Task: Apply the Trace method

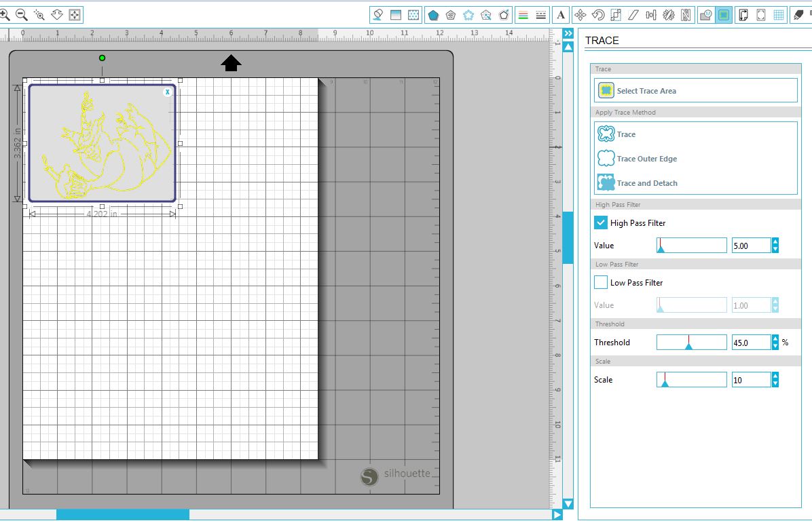Action: click(625, 134)
